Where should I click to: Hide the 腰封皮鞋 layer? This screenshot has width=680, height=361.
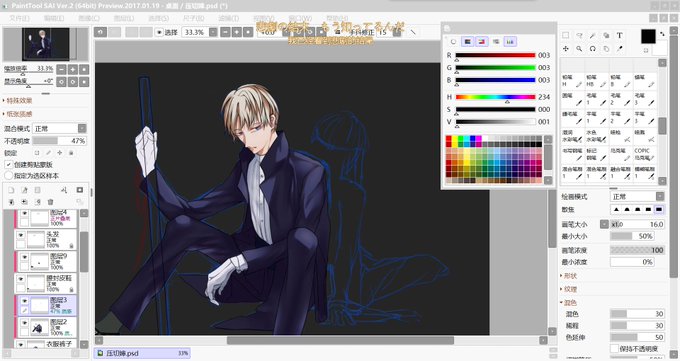click(x=20, y=279)
